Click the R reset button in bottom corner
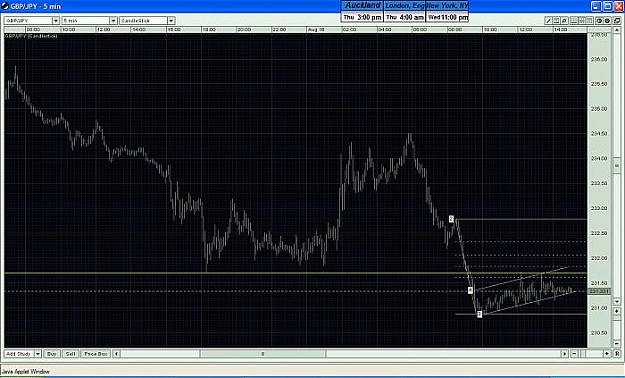Viewport: 625px width, 378px height. (617, 354)
